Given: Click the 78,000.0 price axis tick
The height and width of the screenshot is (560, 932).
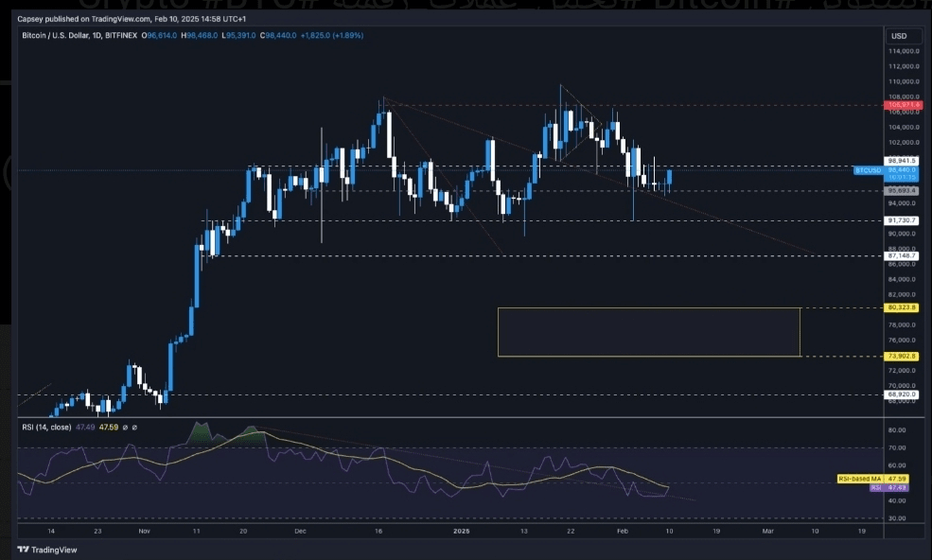Looking at the screenshot, I should (x=904, y=325).
